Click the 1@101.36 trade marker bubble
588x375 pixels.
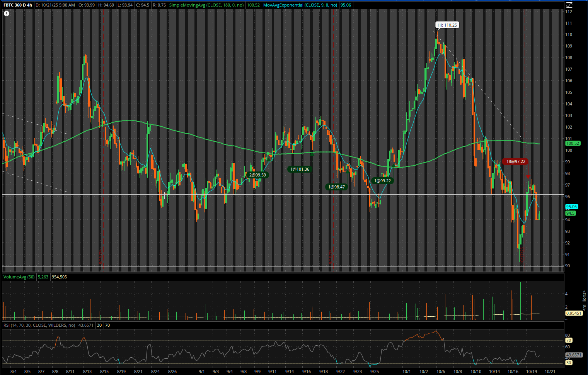300,169
